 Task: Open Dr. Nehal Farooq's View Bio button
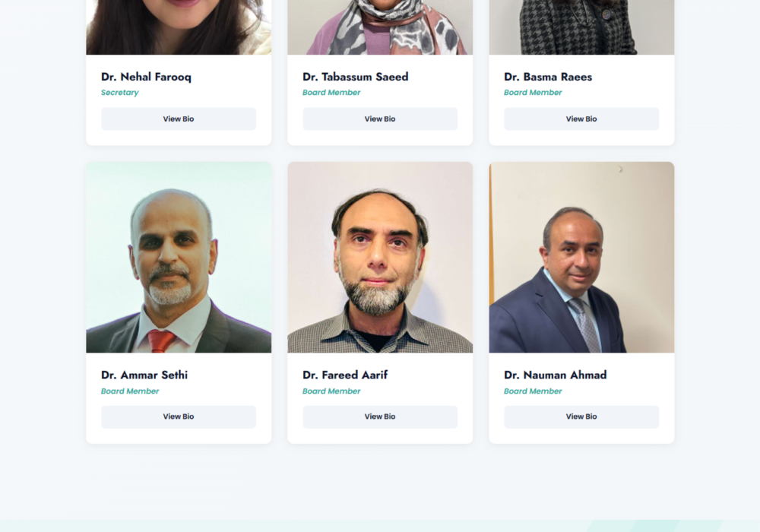coord(179,119)
